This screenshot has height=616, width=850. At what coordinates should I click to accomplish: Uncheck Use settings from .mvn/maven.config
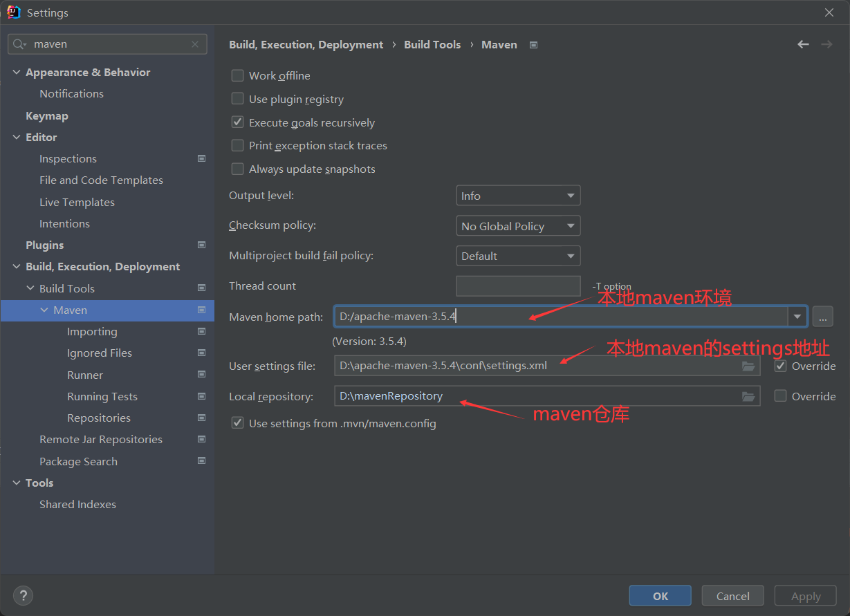[x=237, y=422]
